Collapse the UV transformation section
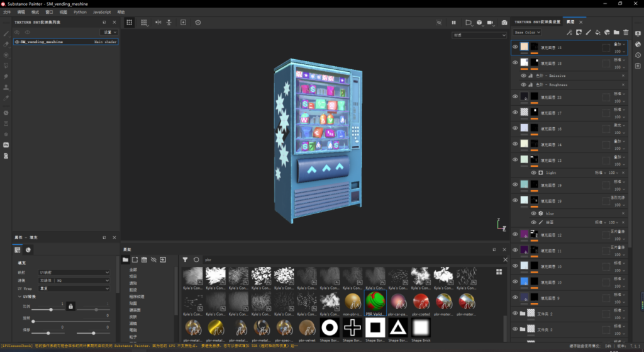The image size is (644, 352). (19, 297)
